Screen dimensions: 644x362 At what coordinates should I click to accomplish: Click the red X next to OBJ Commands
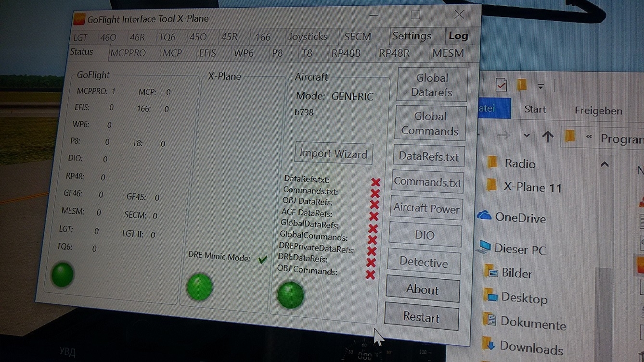point(370,275)
